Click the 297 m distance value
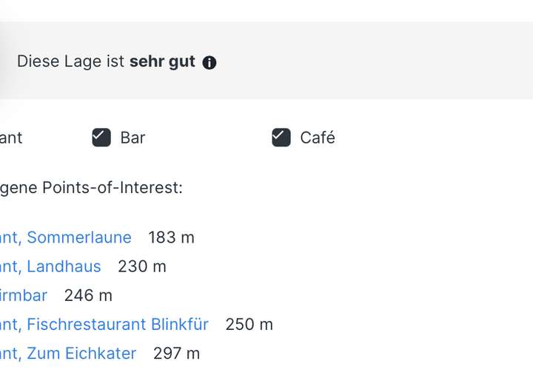This screenshot has width=533, height=392. (x=176, y=354)
